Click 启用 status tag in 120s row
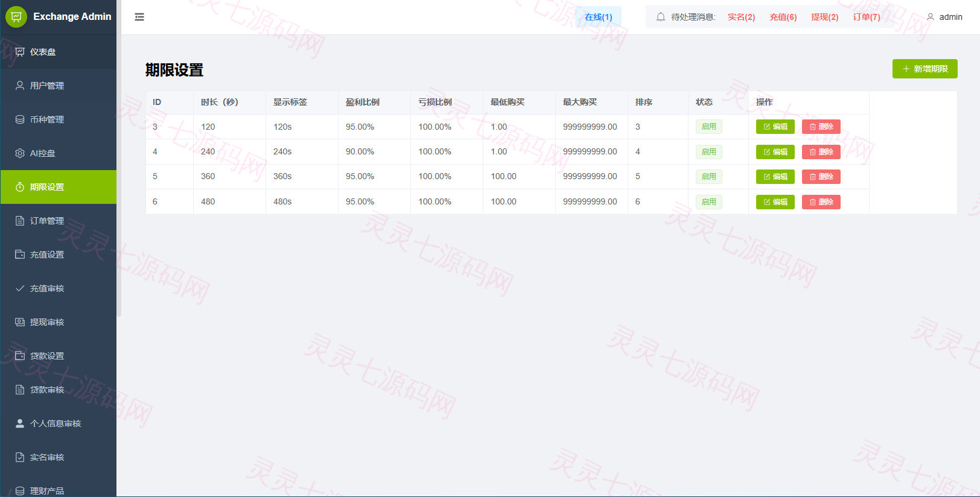This screenshot has height=497, width=980. 708,127
